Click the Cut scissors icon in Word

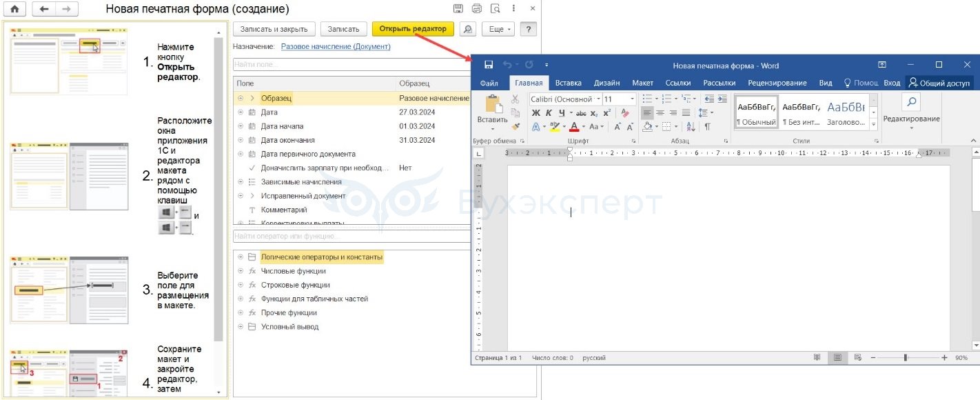click(515, 99)
